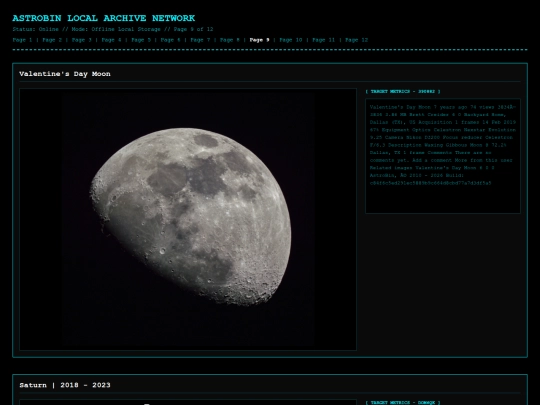The height and width of the screenshot is (405, 540).
Task: Open the Valentine's Day Moon image
Action: coord(188,219)
